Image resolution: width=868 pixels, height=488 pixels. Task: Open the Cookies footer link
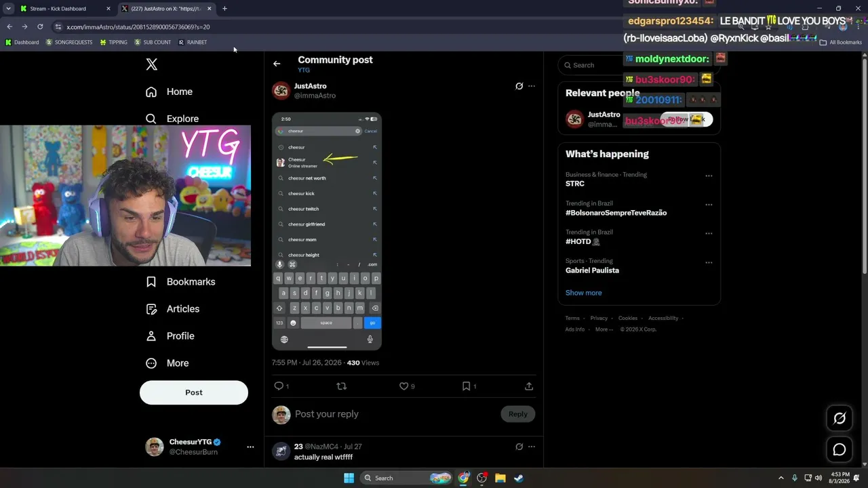click(628, 319)
